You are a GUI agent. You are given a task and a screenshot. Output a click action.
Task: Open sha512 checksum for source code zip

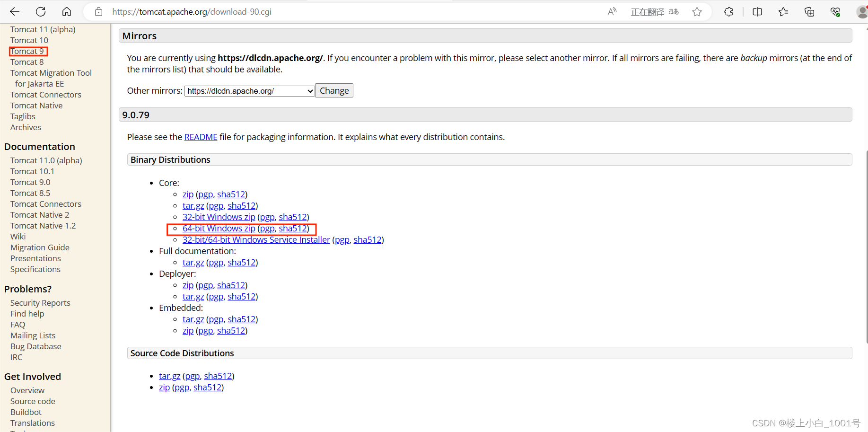pyautogui.click(x=207, y=388)
